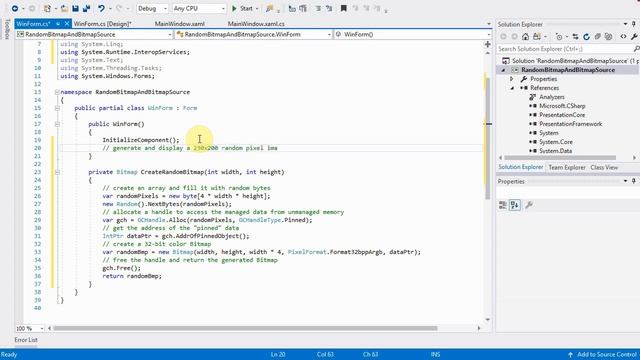Click the Navigate Backward toolbar icon
Viewport: 640px width, 360px height.
coord(15,8)
